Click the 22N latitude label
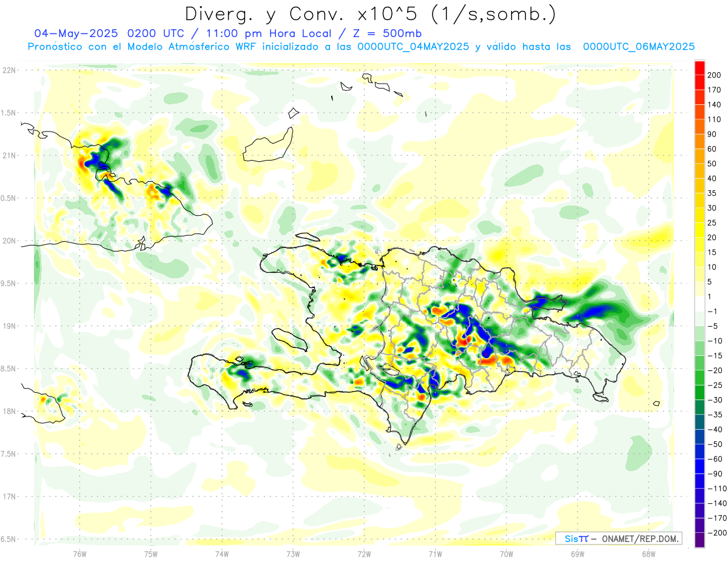Screen dimensions: 728x562 click(x=9, y=70)
